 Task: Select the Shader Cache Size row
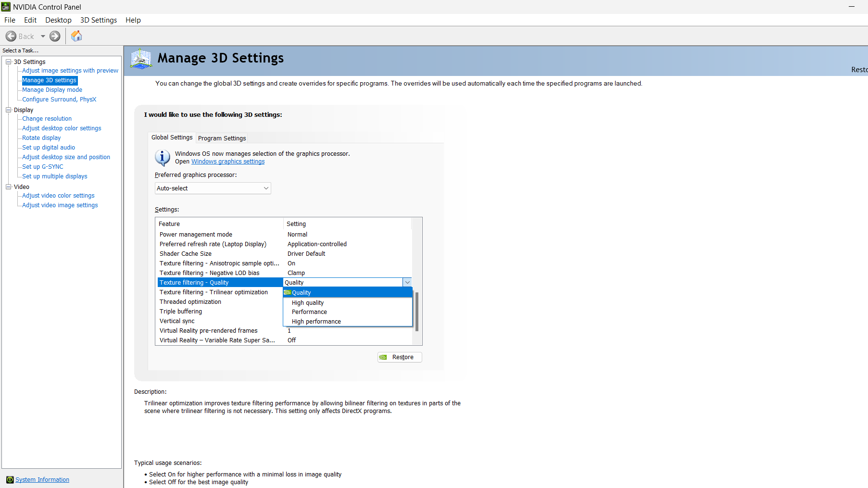click(x=285, y=254)
